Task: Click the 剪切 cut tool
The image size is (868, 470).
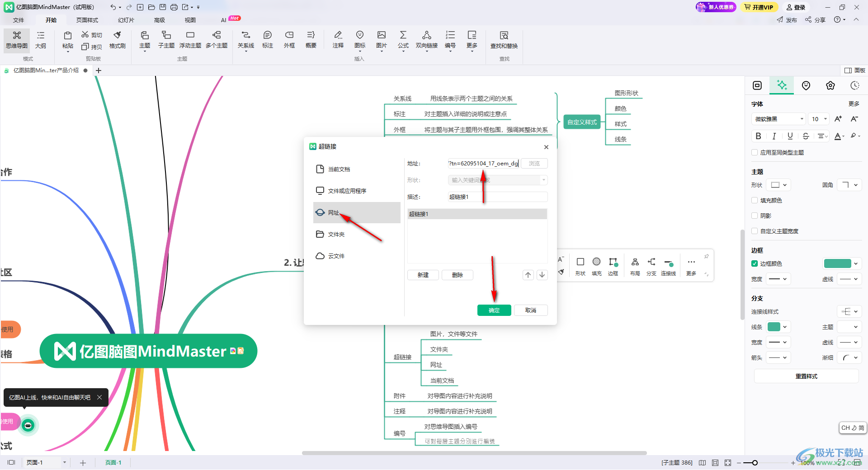Action: [92, 35]
